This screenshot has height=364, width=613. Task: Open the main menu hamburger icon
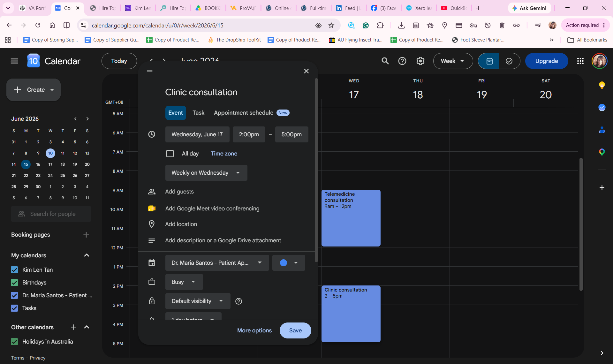(x=14, y=61)
